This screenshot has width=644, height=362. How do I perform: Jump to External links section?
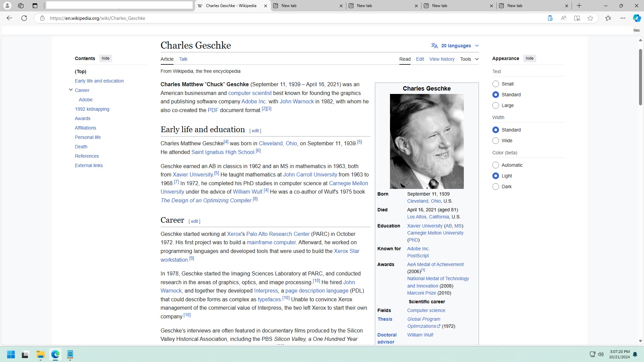coord(89,165)
